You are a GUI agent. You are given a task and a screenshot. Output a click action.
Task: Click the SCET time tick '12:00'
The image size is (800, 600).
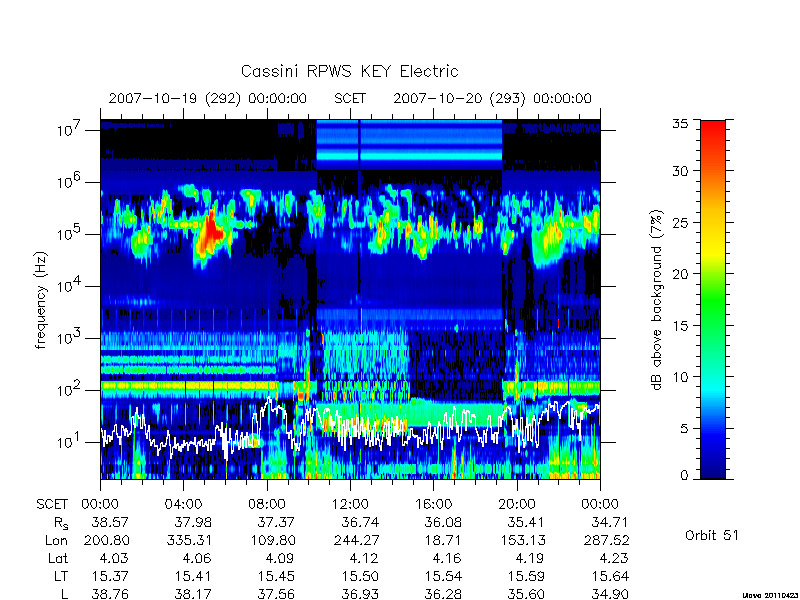pyautogui.click(x=350, y=504)
